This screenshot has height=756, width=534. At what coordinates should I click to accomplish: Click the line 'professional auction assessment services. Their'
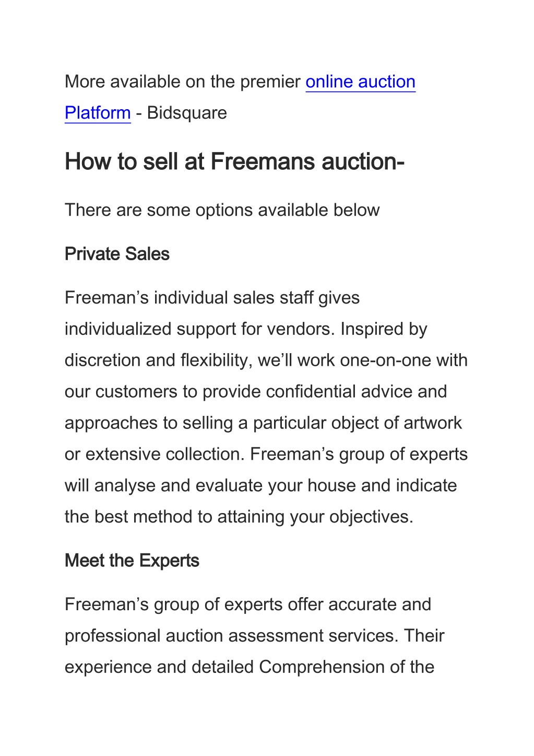(255, 636)
